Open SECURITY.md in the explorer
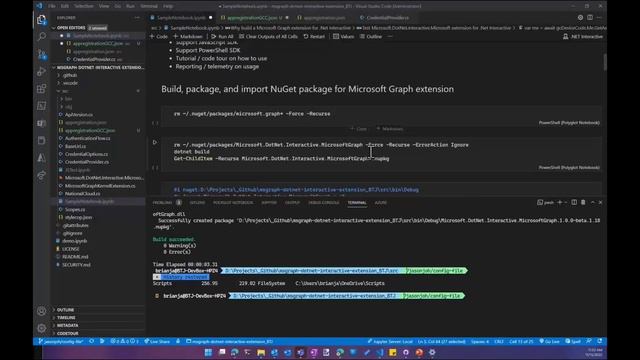Image resolution: width=640 pixels, height=360 pixels. (76, 264)
